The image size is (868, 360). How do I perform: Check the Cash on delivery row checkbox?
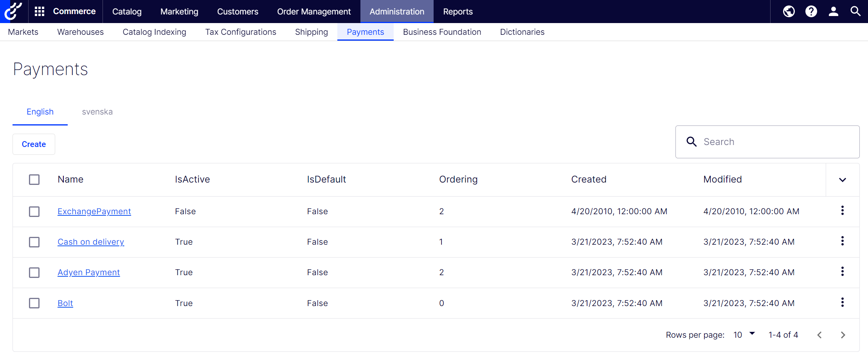(x=34, y=242)
